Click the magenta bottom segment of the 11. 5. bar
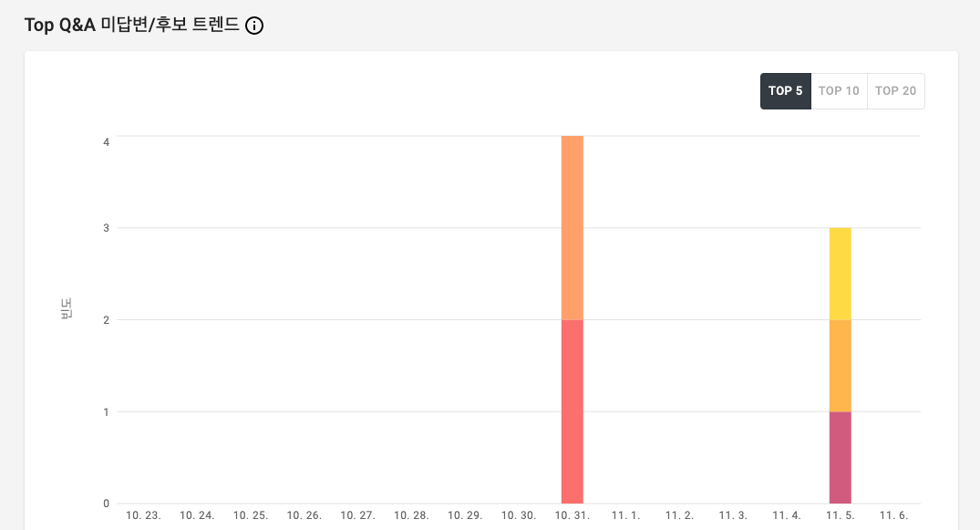 pyautogui.click(x=840, y=457)
